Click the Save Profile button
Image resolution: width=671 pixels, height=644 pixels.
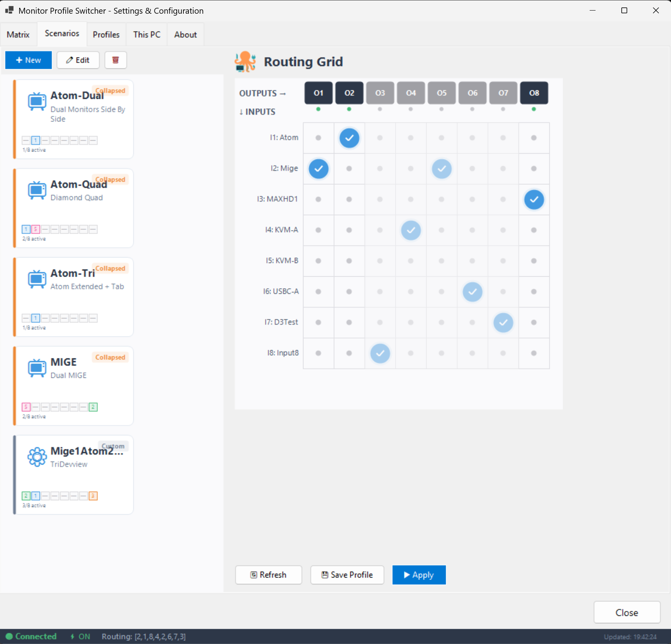point(347,575)
